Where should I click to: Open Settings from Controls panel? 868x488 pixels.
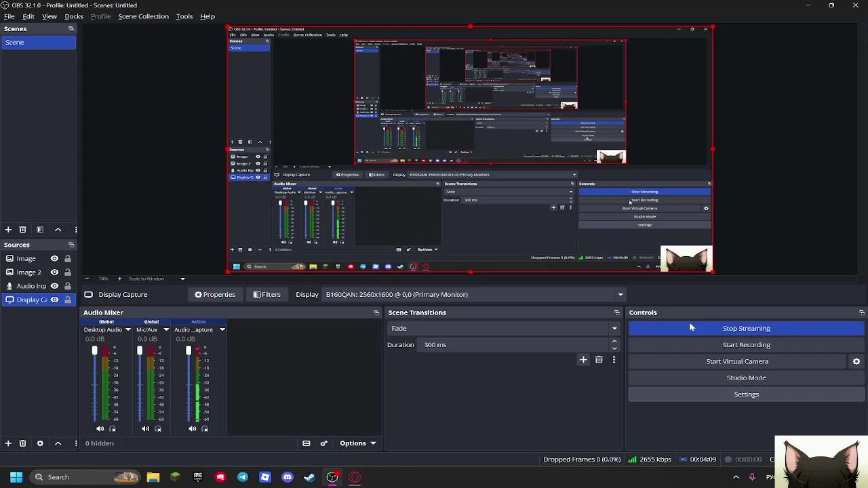pos(746,394)
